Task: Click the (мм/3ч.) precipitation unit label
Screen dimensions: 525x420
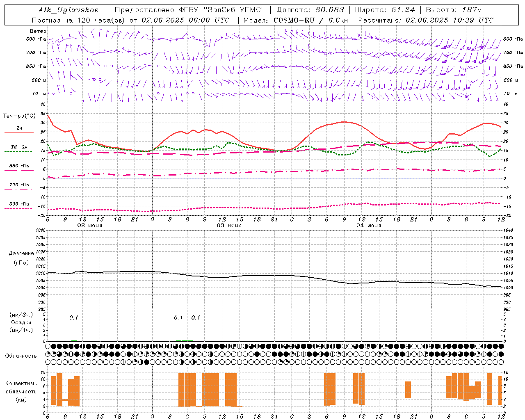Action: tap(21, 315)
